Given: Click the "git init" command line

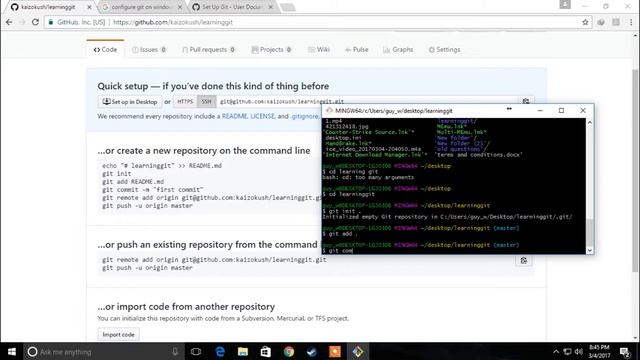Looking at the screenshot, I should [x=117, y=173].
